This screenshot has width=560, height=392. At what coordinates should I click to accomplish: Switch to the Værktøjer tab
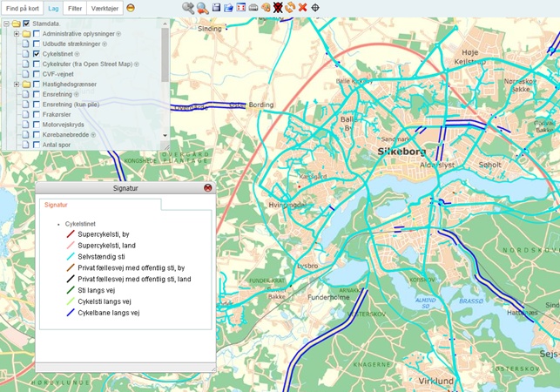(x=105, y=8)
